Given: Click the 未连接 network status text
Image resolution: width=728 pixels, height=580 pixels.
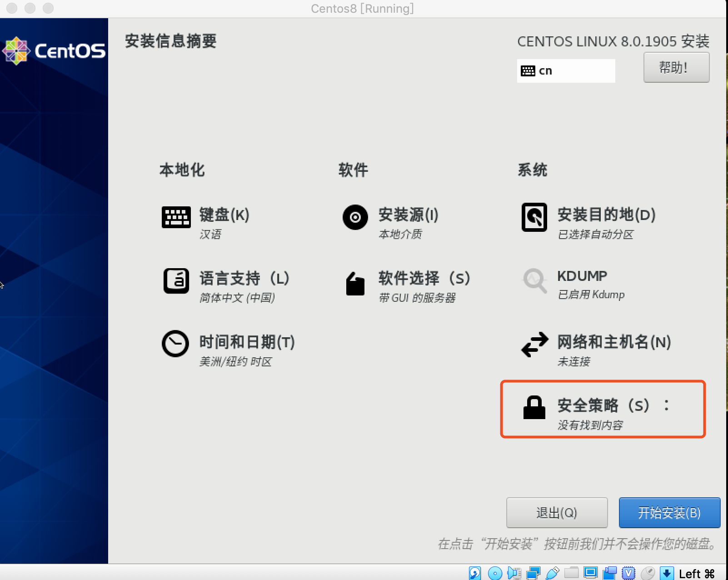Looking at the screenshot, I should (x=573, y=362).
